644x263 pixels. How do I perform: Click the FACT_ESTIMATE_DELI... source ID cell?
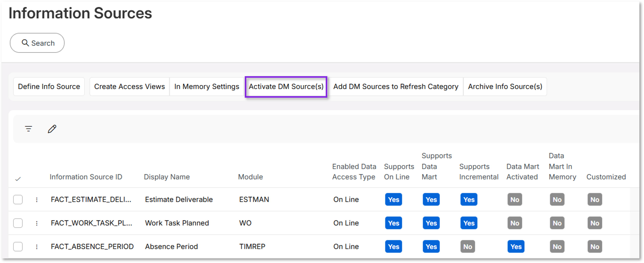pyautogui.click(x=91, y=200)
